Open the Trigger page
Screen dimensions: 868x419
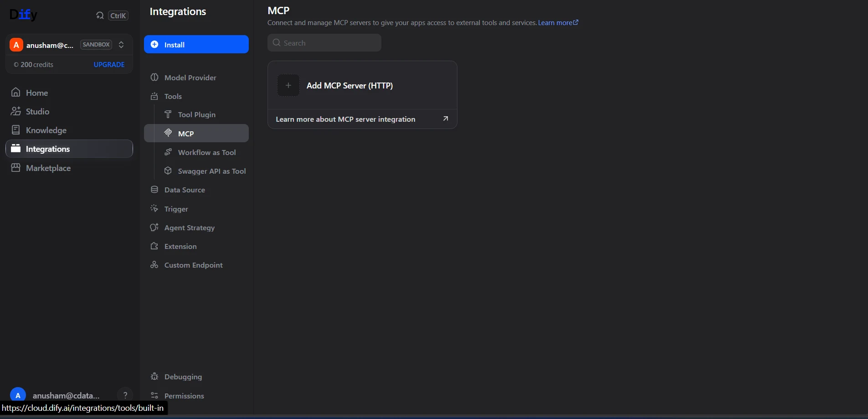(196, 209)
